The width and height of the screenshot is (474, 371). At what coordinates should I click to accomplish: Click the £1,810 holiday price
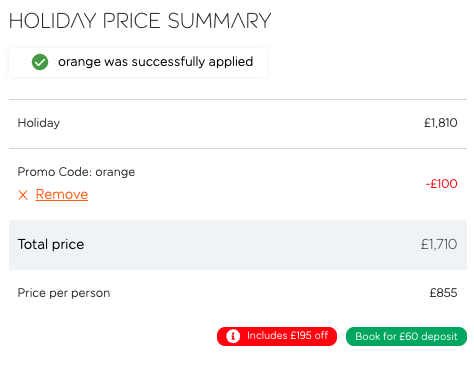pyautogui.click(x=440, y=123)
